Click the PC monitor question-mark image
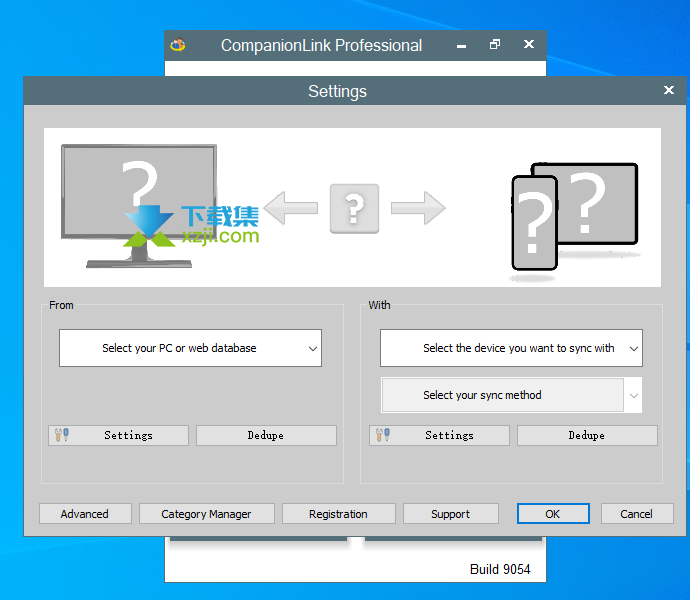Screen dimensions: 690x600 point(139,206)
